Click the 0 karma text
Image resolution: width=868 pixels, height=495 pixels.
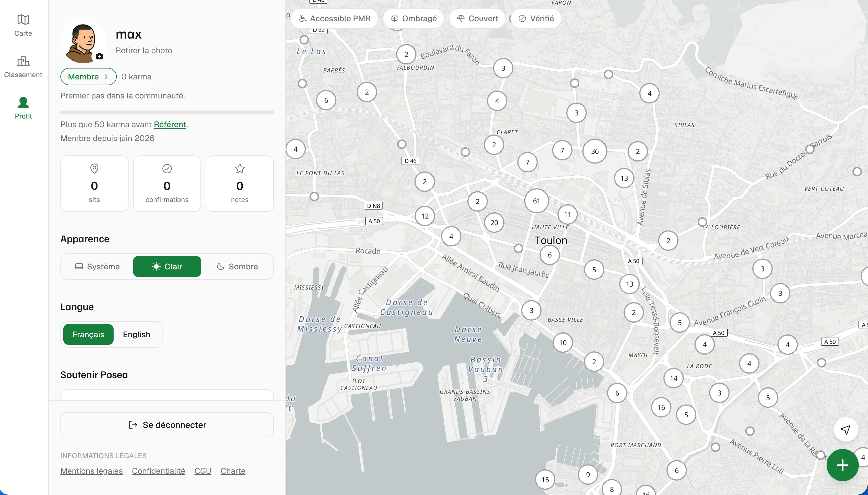[x=136, y=77]
